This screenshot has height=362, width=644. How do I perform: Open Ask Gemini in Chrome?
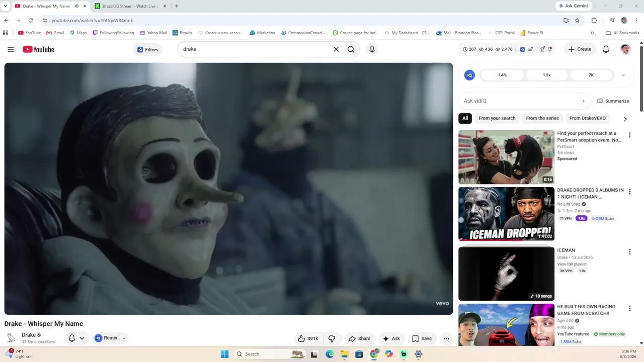click(x=573, y=6)
